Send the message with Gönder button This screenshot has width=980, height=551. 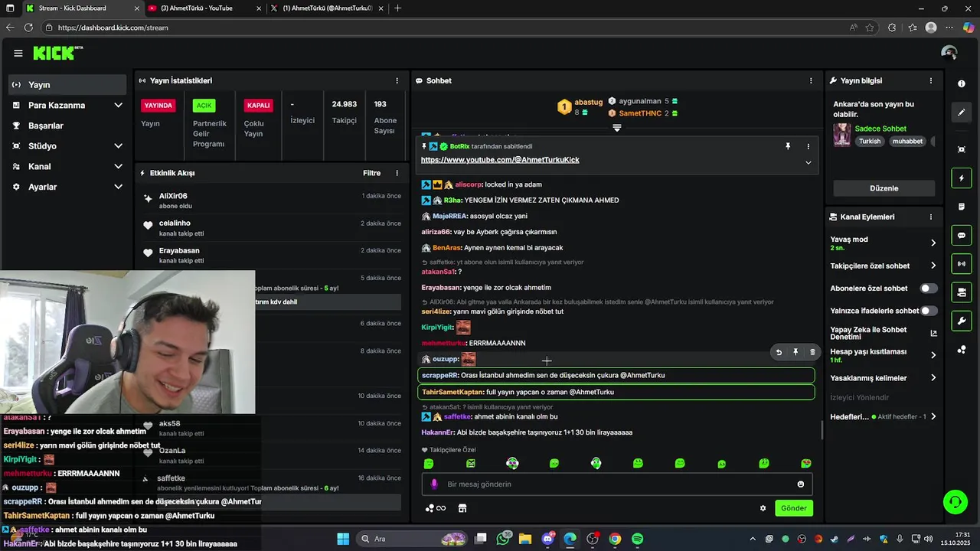click(x=794, y=508)
